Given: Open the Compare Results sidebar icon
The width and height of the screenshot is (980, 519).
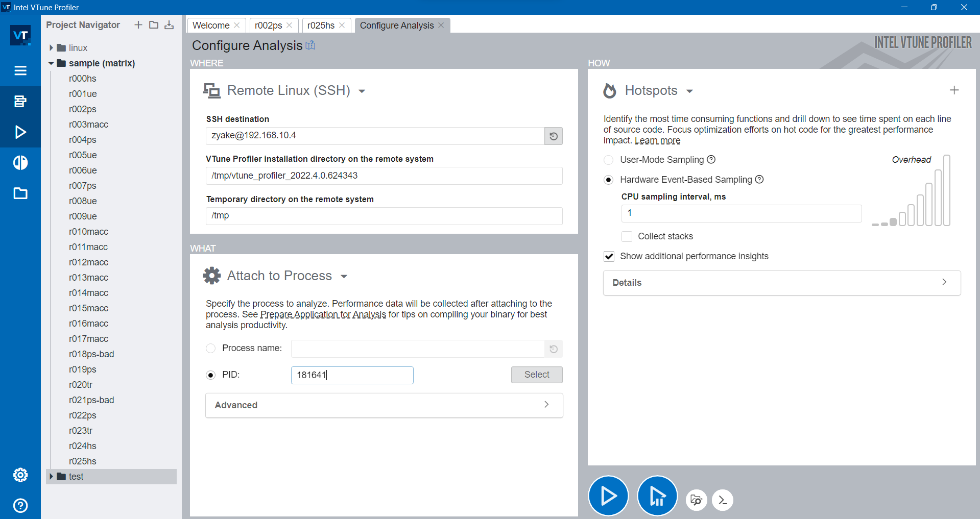Looking at the screenshot, I should pyautogui.click(x=20, y=163).
